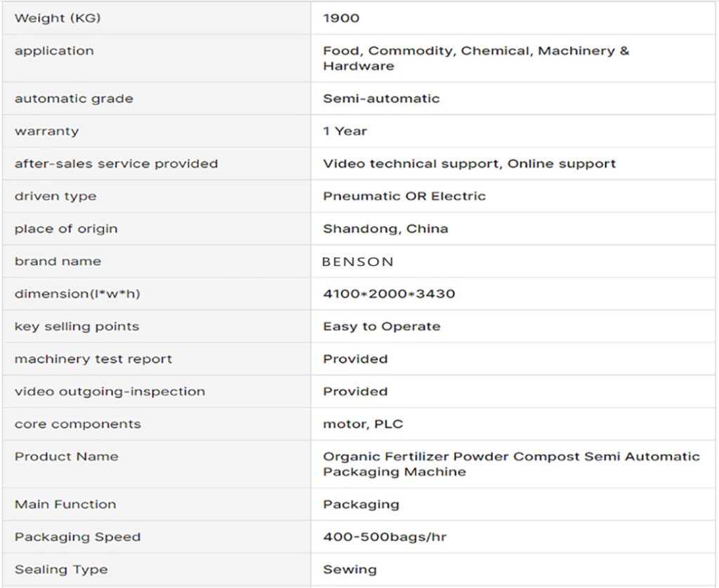719x588 pixels.
Task: Click the Pneumatic OR Electric value
Action: (x=404, y=196)
